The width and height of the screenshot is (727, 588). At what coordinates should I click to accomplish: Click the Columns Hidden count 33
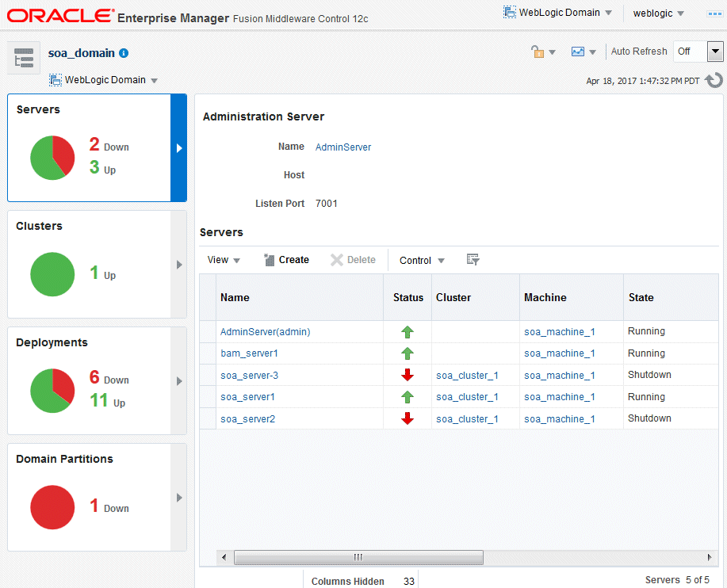tap(409, 581)
